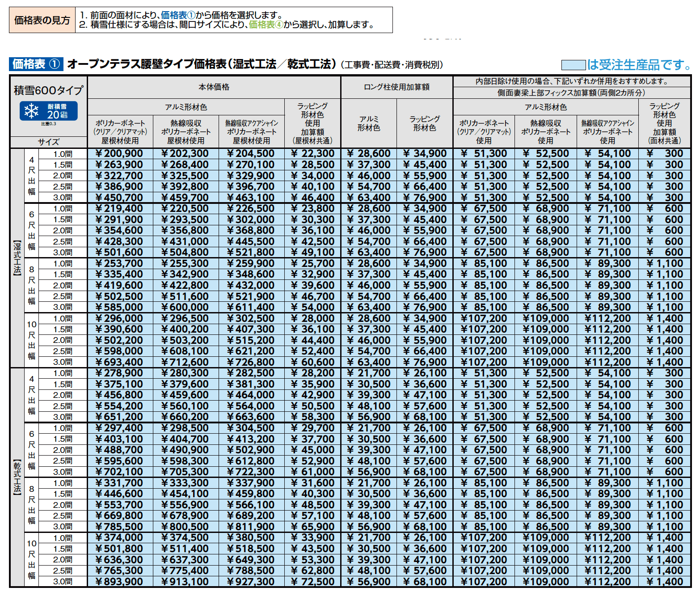Click the snowflake snow-load 20cm badge icon

[48, 111]
